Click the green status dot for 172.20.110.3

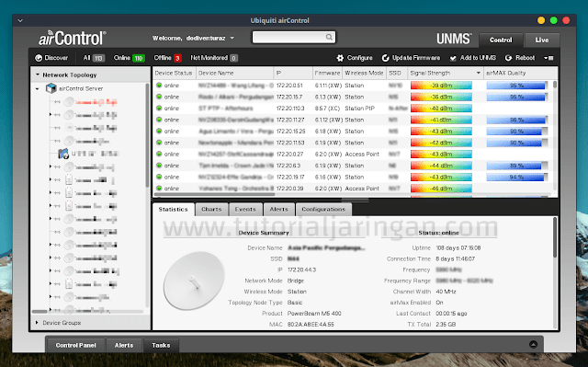pyautogui.click(x=159, y=108)
